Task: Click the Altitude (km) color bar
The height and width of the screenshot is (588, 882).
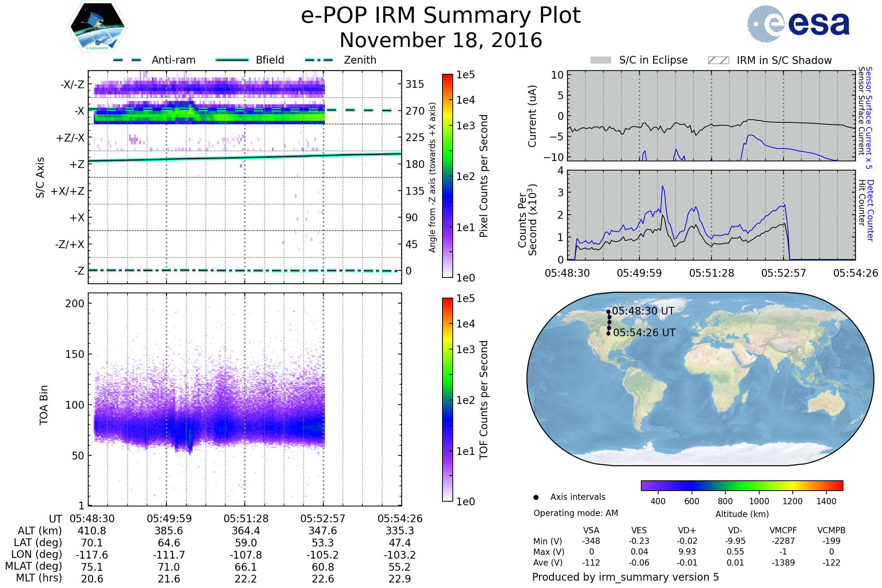Action: [x=742, y=485]
